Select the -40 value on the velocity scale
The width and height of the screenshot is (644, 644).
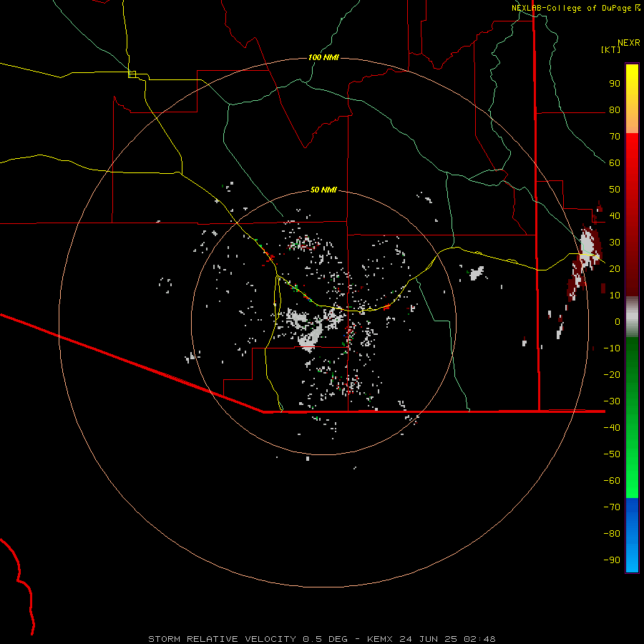[612, 428]
